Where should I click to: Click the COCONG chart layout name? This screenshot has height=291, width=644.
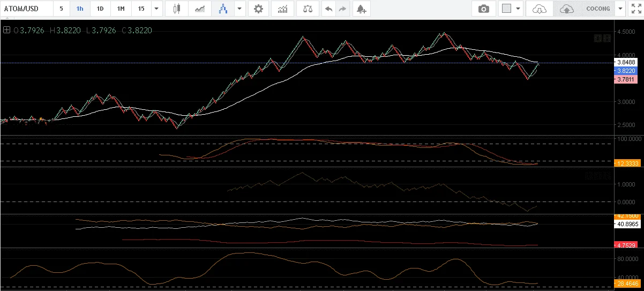[598, 9]
